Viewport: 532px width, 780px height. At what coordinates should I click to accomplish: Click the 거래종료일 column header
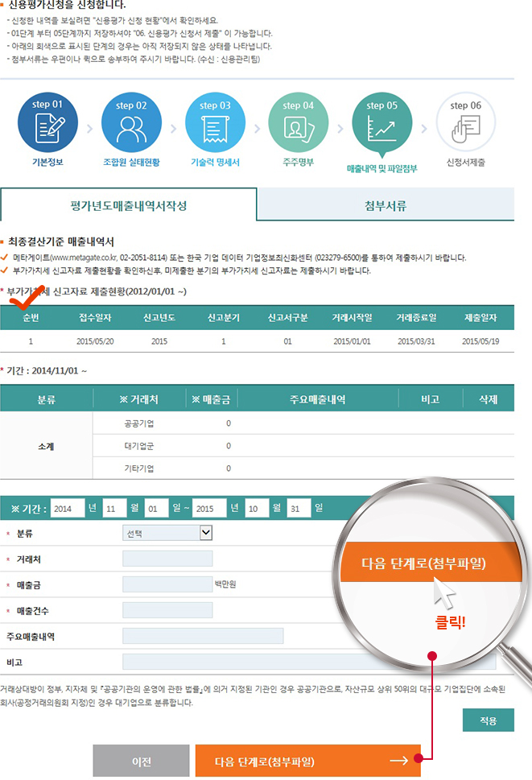(x=416, y=317)
